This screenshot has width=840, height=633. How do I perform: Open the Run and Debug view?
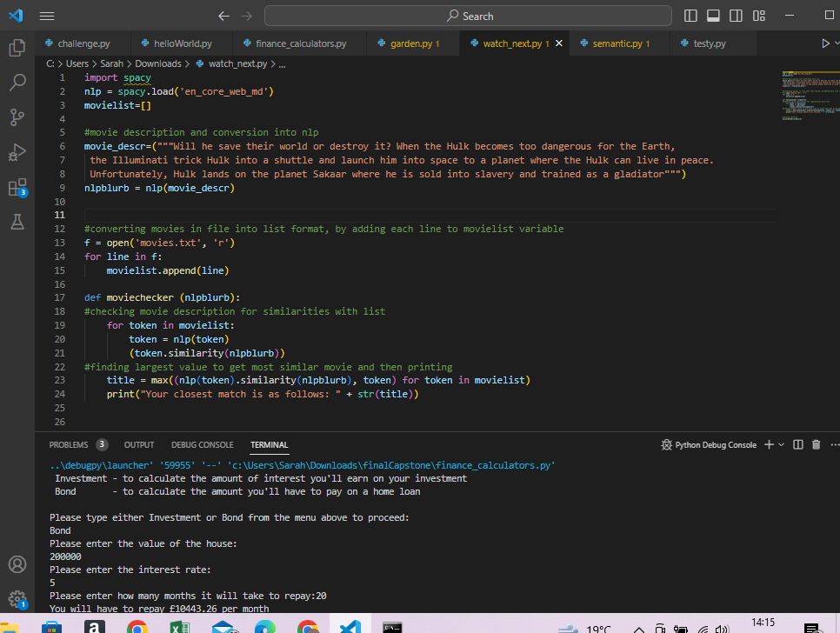tap(17, 152)
